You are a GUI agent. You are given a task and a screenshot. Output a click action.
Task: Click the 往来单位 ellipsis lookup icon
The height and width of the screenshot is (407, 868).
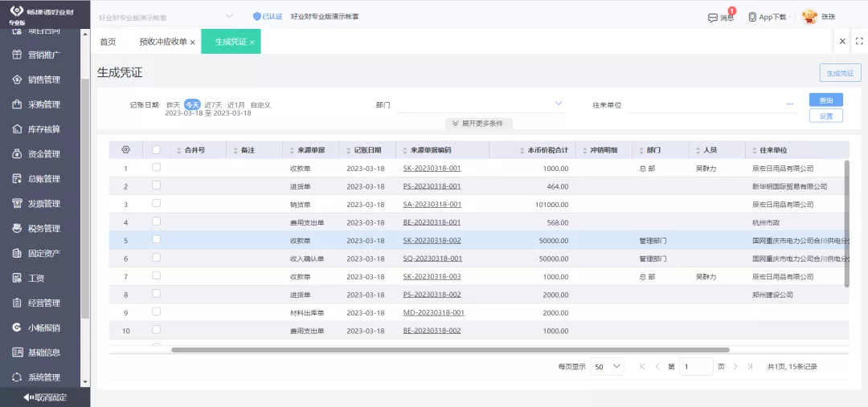tap(790, 104)
